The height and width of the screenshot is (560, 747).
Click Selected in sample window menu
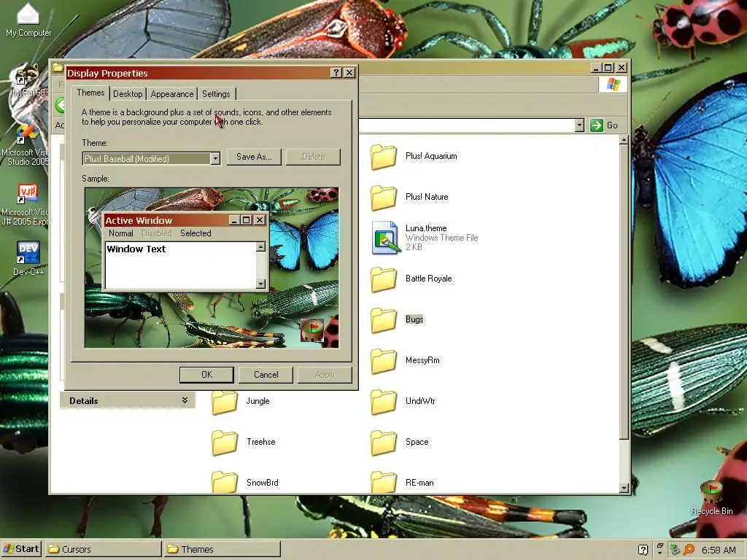(196, 233)
